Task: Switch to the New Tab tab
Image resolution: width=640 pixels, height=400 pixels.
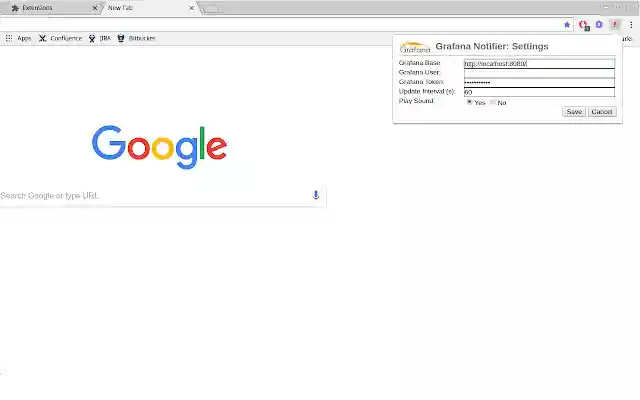Action: click(149, 8)
